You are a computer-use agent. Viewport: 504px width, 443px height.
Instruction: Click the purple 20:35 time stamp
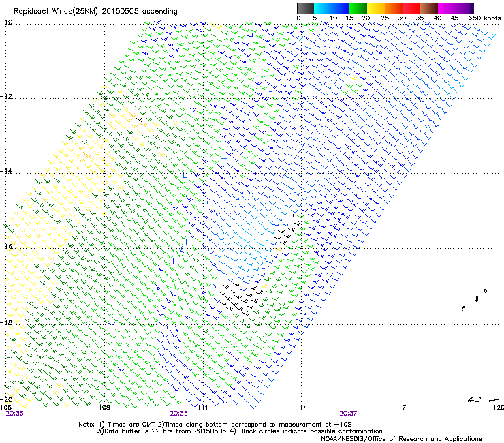[x=14, y=414]
